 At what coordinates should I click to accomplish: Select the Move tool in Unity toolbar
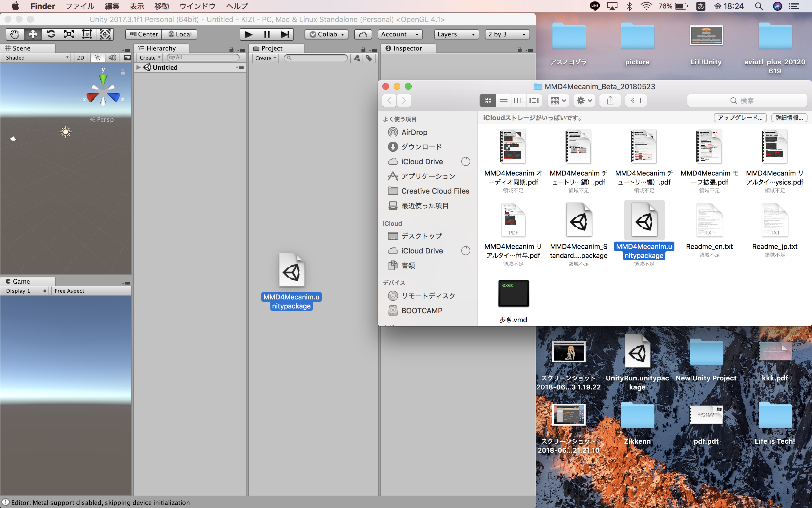coord(33,34)
